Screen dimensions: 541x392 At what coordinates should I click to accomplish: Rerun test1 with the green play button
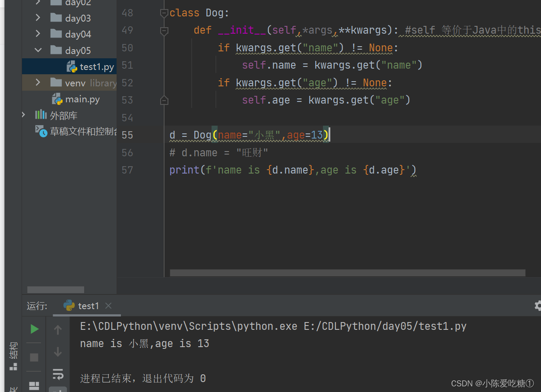coord(34,329)
